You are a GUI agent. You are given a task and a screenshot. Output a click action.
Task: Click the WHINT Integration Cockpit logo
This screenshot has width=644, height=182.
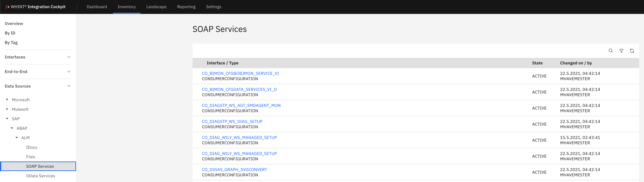click(x=35, y=7)
